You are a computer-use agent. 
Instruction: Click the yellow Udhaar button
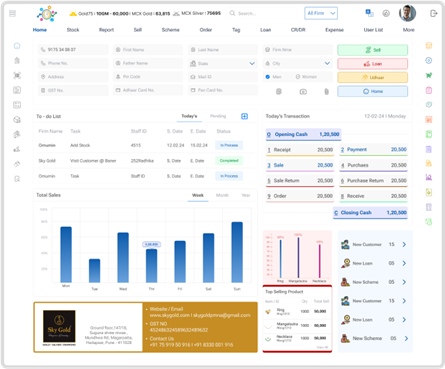click(x=372, y=77)
